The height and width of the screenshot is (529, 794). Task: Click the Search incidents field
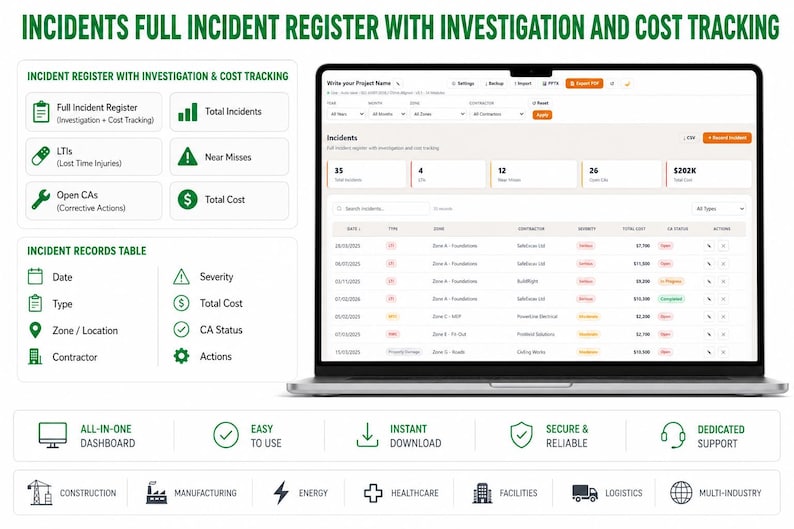pos(381,209)
